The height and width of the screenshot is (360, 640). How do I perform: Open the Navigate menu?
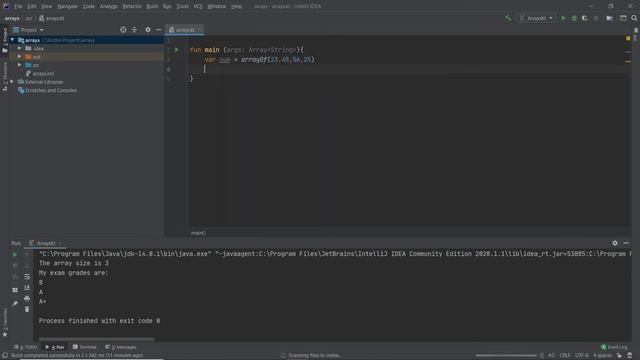point(67,6)
